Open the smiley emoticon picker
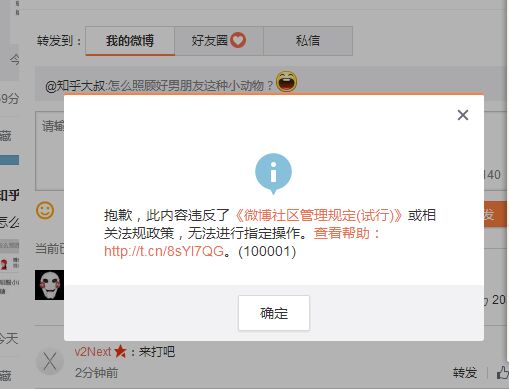Viewport: 509px width, 389px height. [x=45, y=210]
